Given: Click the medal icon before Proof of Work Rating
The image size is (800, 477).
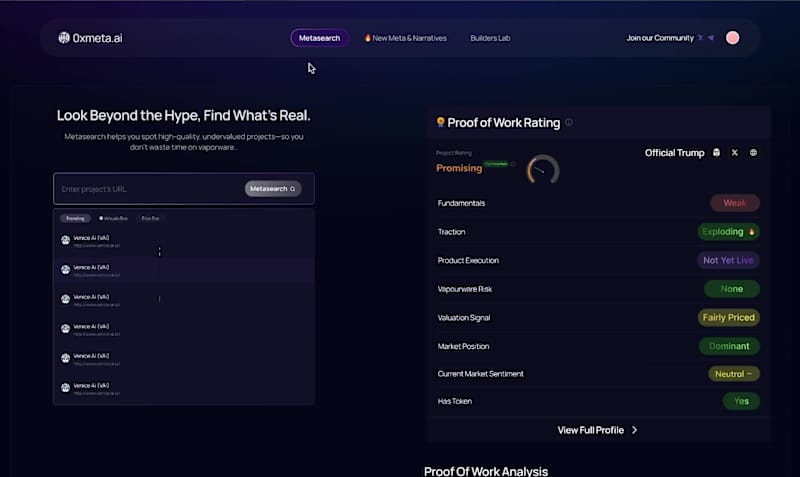Looking at the screenshot, I should coord(441,122).
